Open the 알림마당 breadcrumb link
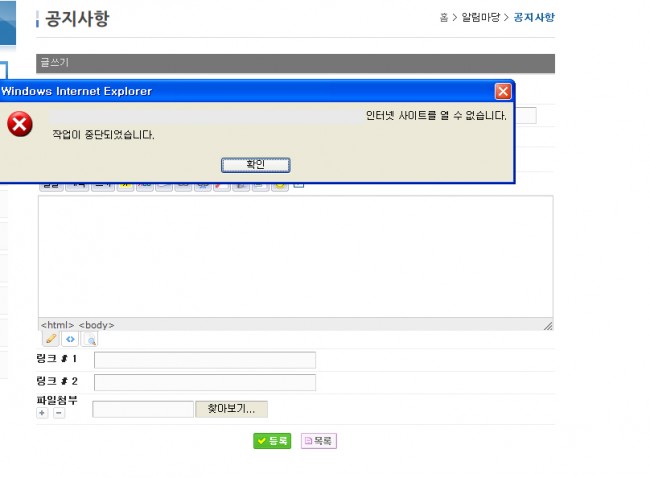Viewport: 650px width, 478px height. 480,17
